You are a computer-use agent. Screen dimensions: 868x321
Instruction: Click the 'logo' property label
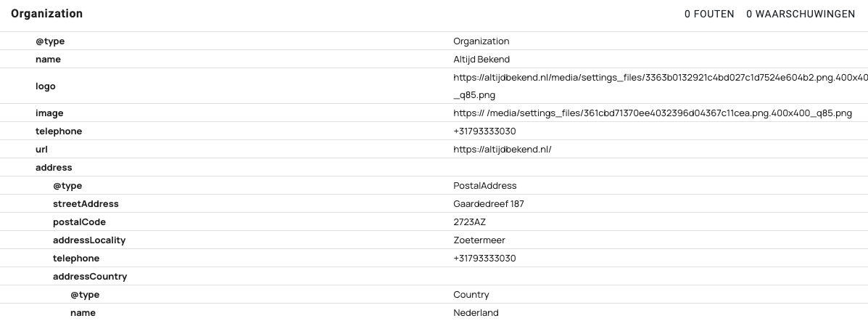click(x=46, y=86)
